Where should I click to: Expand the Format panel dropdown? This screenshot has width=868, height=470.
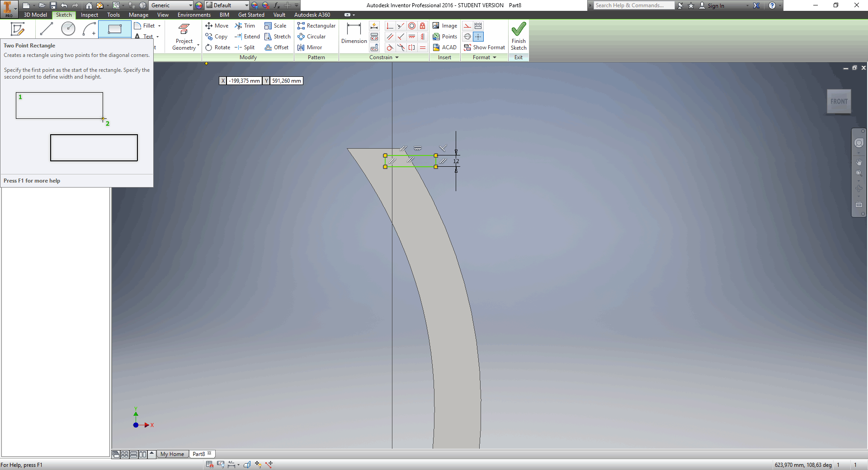(x=495, y=57)
